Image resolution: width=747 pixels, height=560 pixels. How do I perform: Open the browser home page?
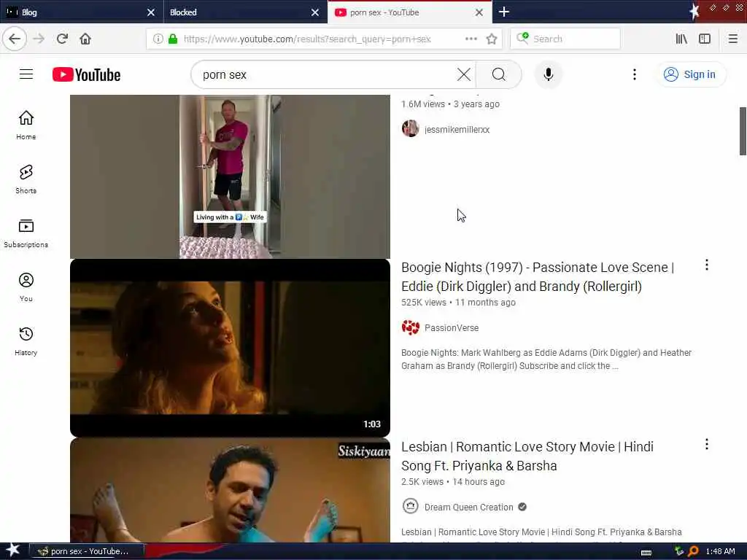click(85, 39)
